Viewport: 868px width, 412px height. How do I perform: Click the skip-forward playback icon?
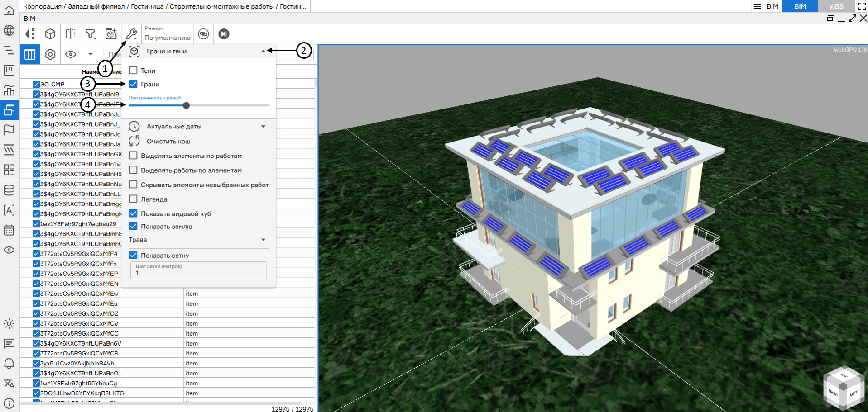224,34
